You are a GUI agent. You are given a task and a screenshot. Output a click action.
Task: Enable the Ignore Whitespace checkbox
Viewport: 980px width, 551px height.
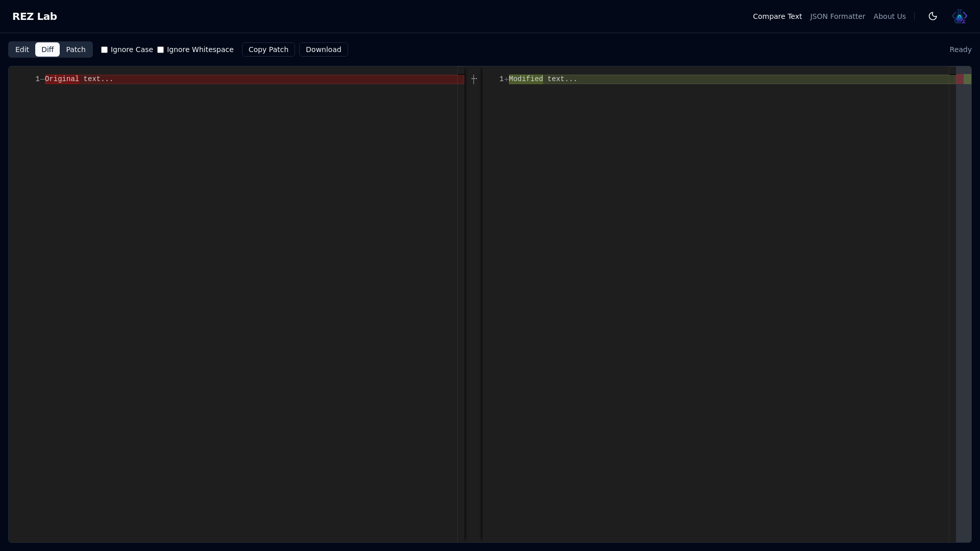coord(160,50)
